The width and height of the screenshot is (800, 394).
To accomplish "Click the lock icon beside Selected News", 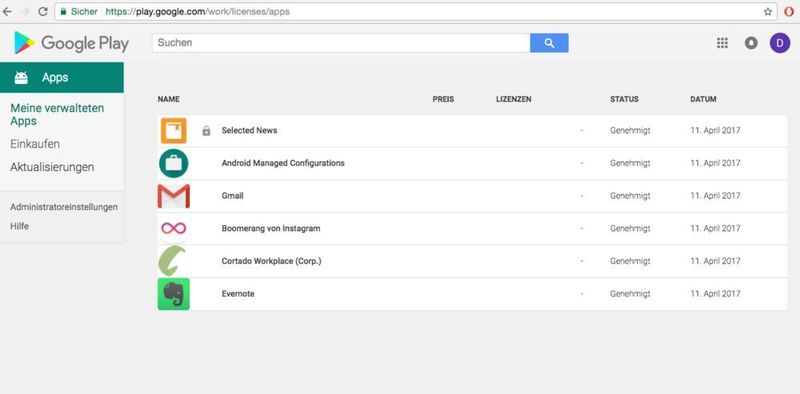I will point(206,131).
